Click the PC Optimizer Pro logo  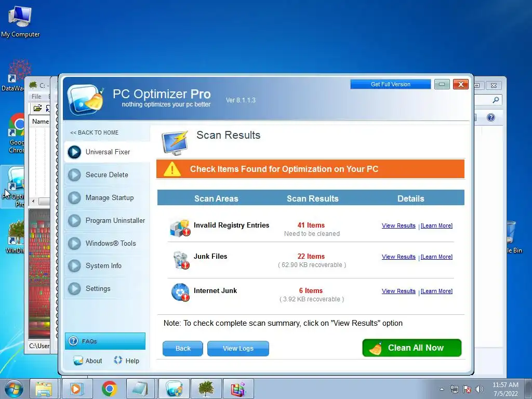86,99
